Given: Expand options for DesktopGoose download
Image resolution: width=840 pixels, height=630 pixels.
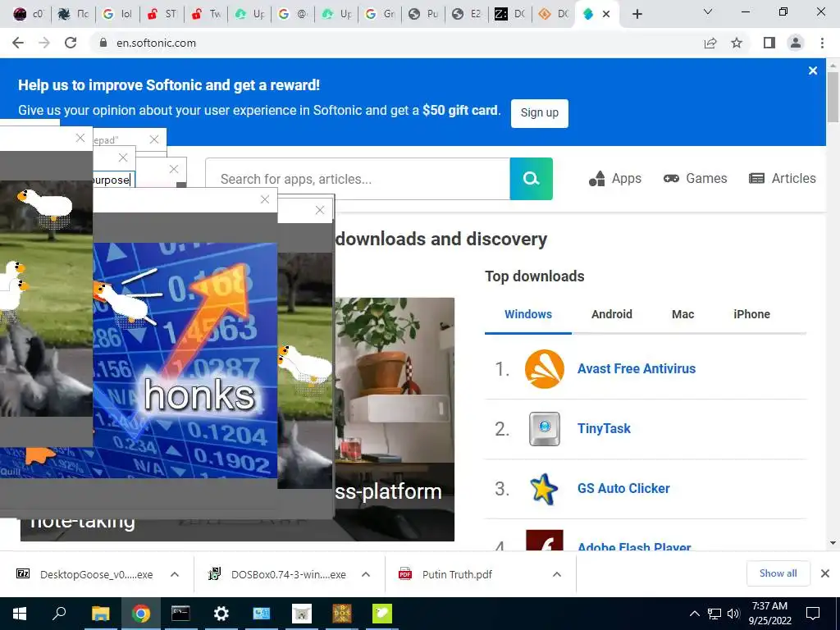Looking at the screenshot, I should coord(175,574).
